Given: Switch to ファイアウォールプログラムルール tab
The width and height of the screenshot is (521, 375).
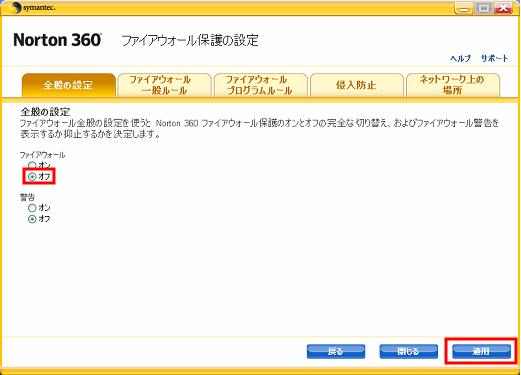Looking at the screenshot, I should pyautogui.click(x=260, y=85).
